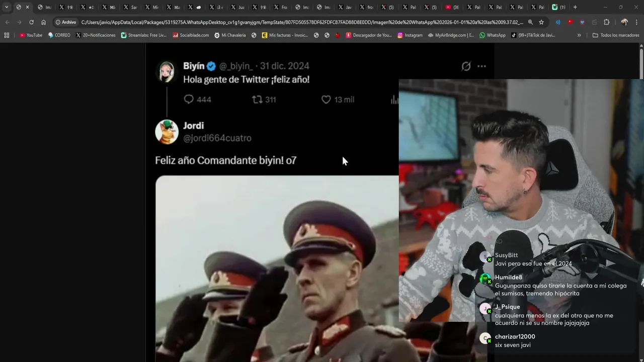The image size is (644, 362).
Task: Click the @jordi664cuatro handle
Action: pyautogui.click(x=217, y=138)
